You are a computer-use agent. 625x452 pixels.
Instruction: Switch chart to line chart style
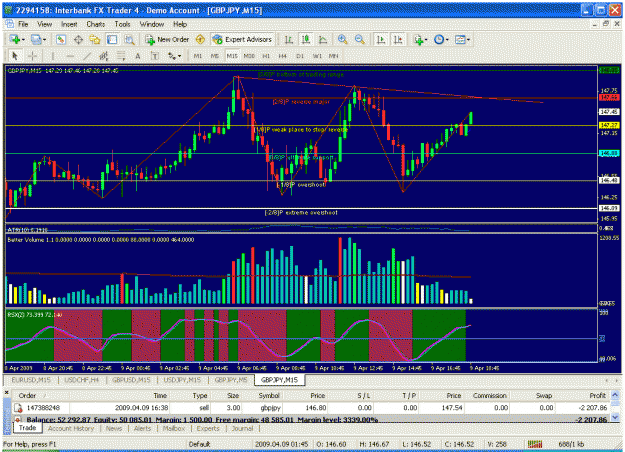tap(323, 39)
